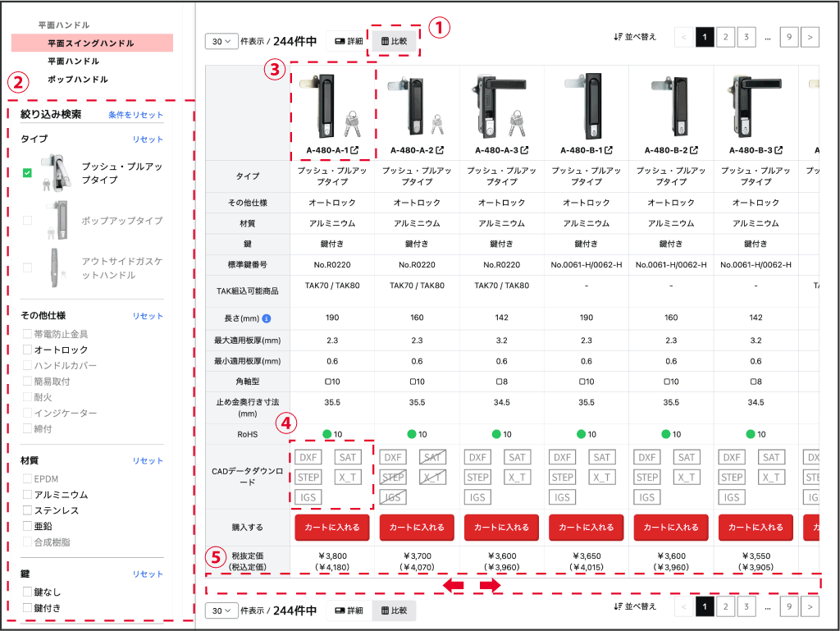Screen dimensions: 840x631
Task: Click the horizontal scrollbar under the table
Action: coord(513,585)
